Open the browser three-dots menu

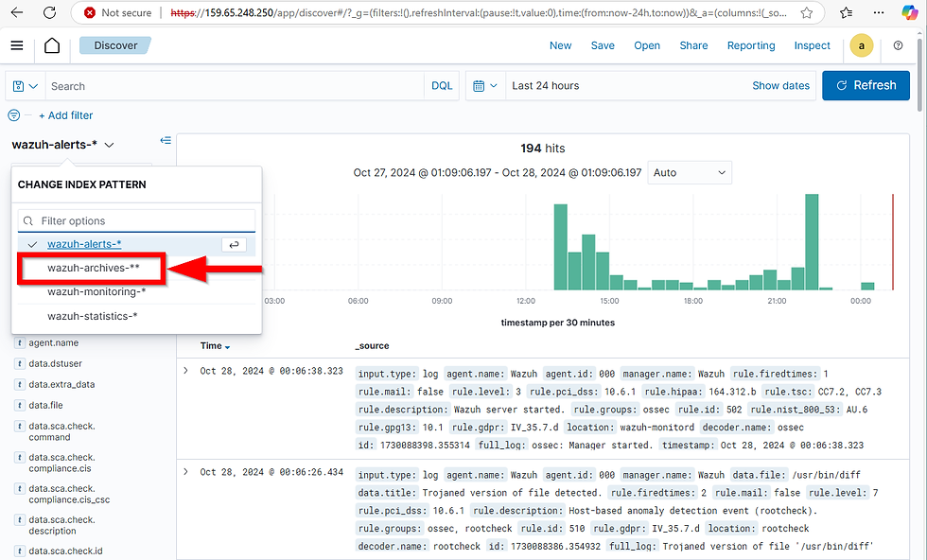879,12
